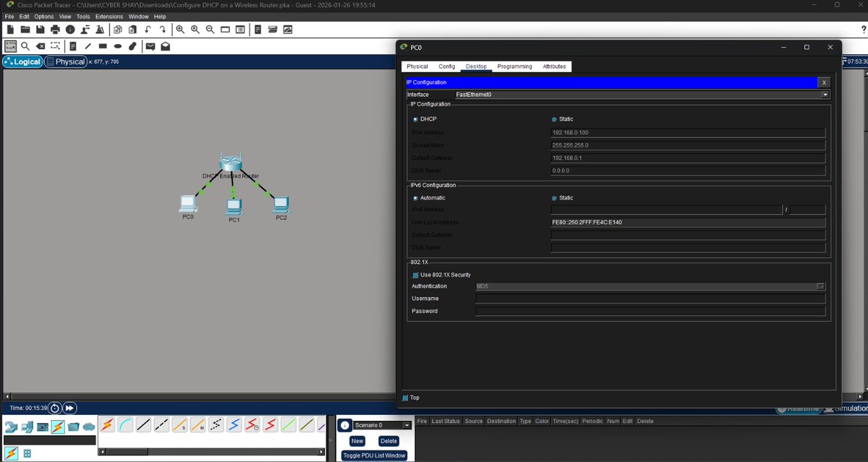This screenshot has width=868, height=462.
Task: Select End Devices category icon
Action: [27, 427]
